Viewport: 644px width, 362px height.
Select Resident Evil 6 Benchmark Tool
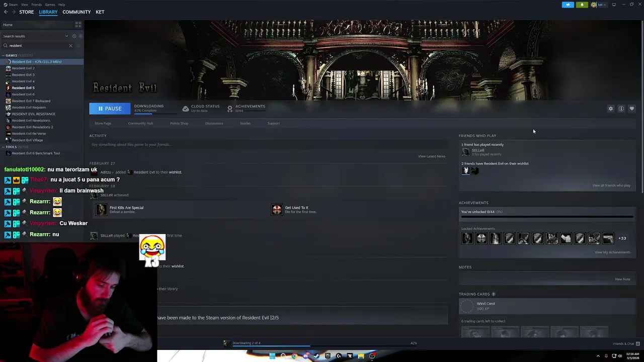tap(36, 153)
